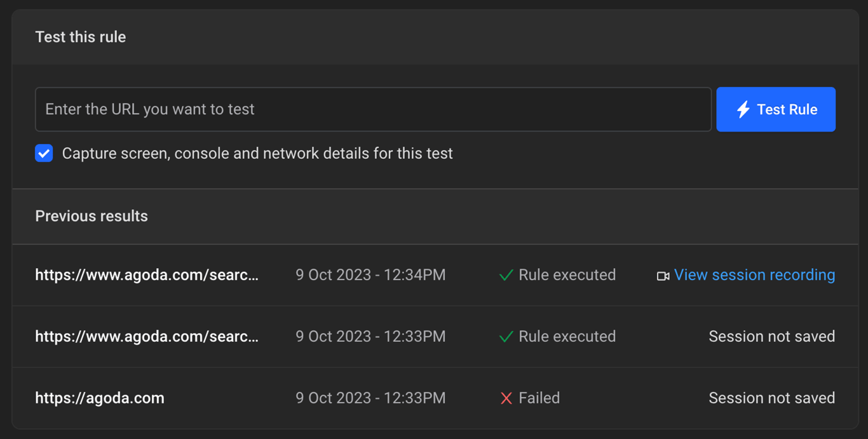Disable capture screen, console and network details
This screenshot has height=439, width=868.
44,153
